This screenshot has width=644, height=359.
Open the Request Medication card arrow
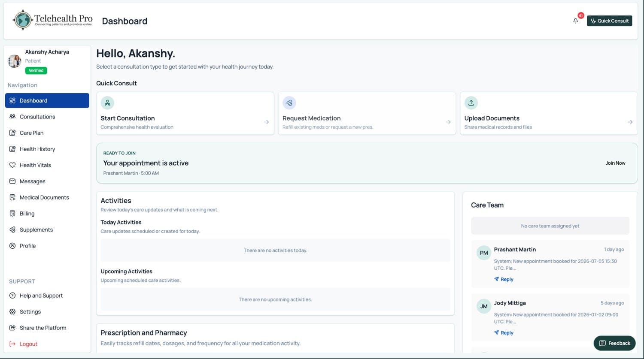(448, 122)
